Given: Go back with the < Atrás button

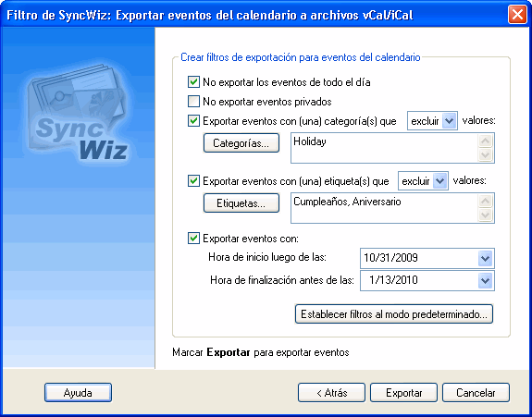Looking at the screenshot, I should click(x=331, y=393).
